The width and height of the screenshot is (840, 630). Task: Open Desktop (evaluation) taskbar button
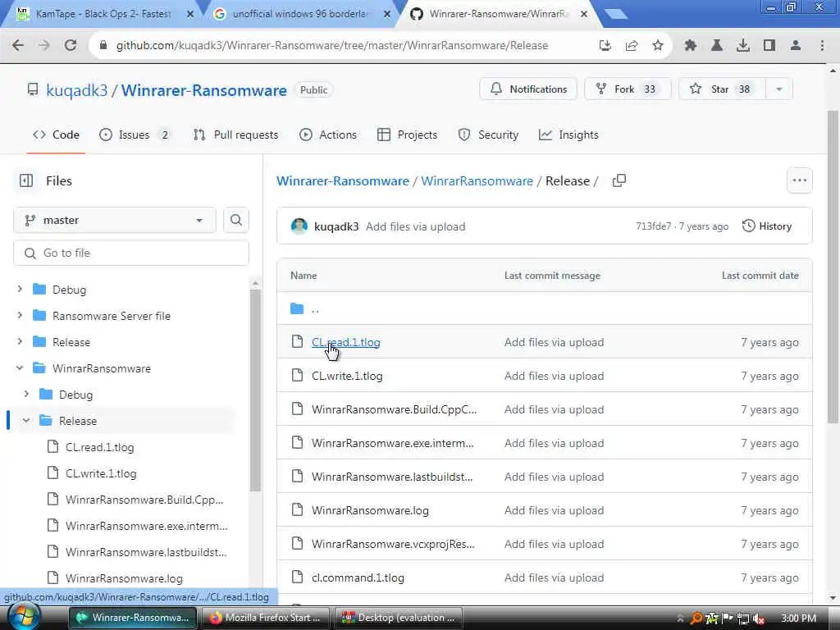click(x=399, y=618)
